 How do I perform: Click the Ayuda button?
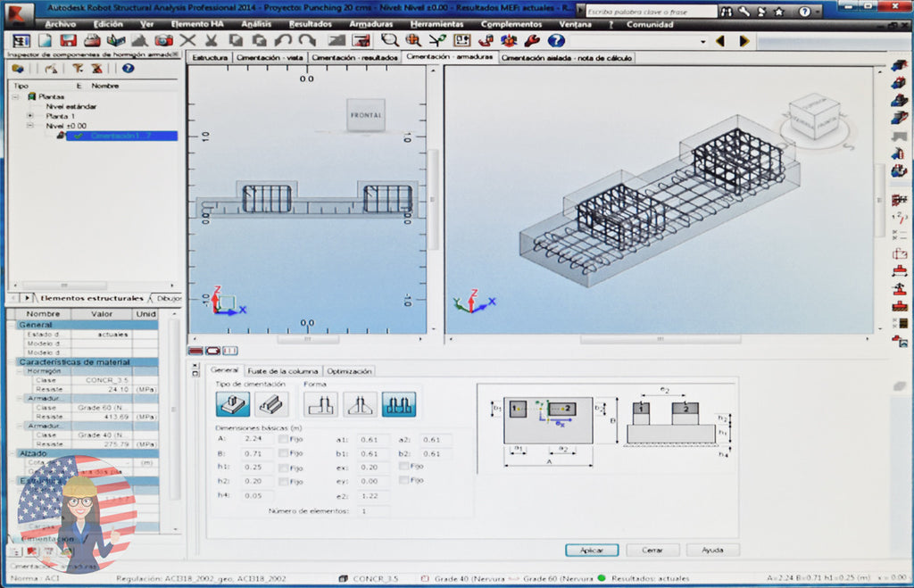(712, 551)
